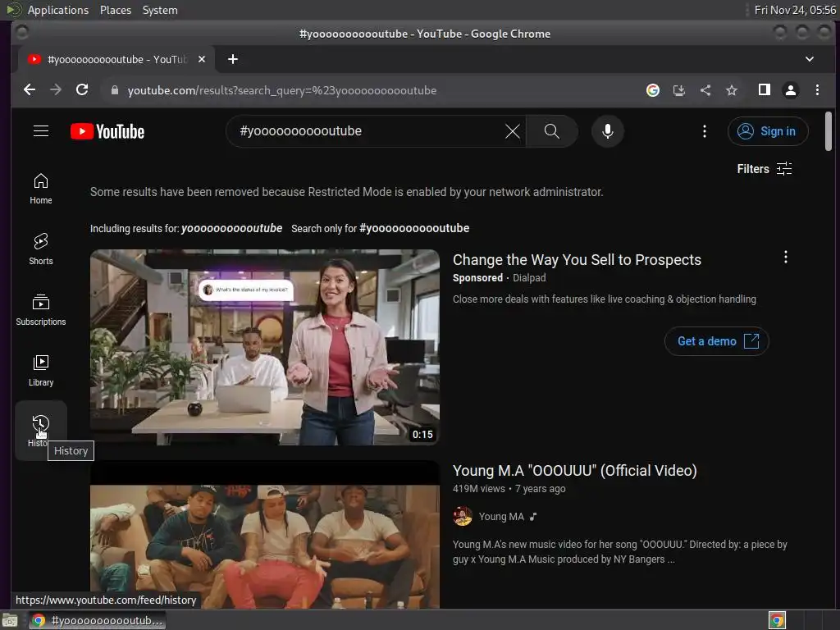The height and width of the screenshot is (630, 840).
Task: Bookmark this page with the star icon
Action: (x=732, y=90)
